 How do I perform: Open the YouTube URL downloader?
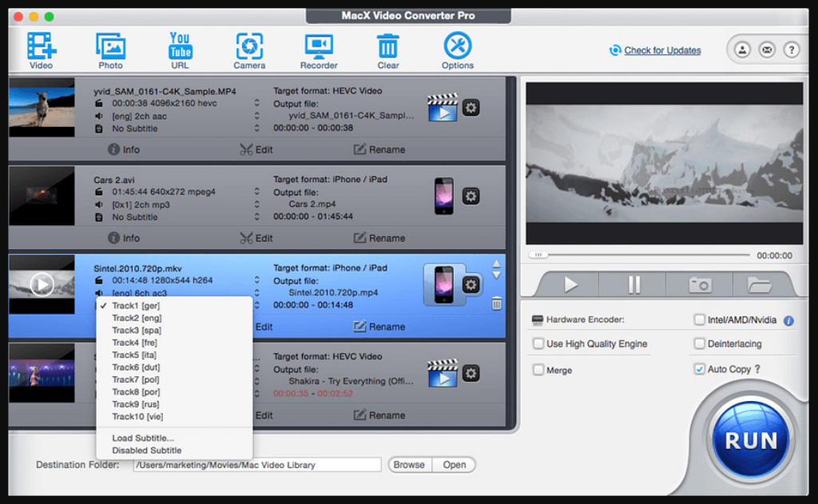coord(180,50)
